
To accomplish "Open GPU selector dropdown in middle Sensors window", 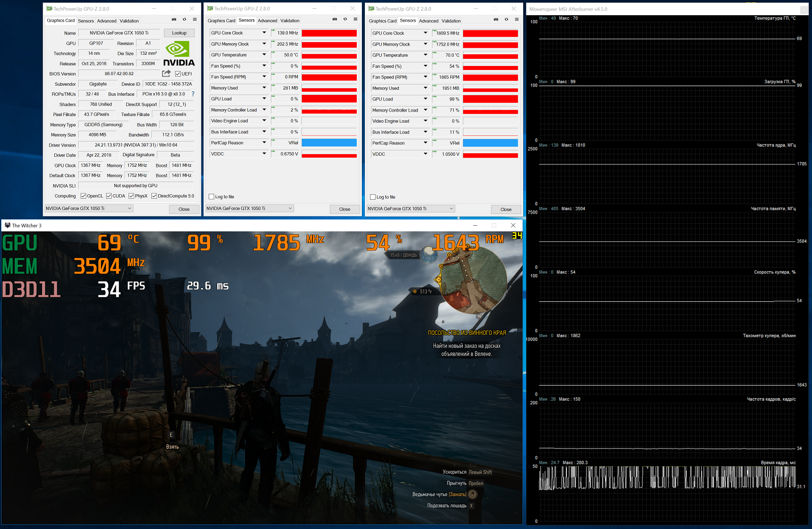I will pyautogui.click(x=250, y=208).
